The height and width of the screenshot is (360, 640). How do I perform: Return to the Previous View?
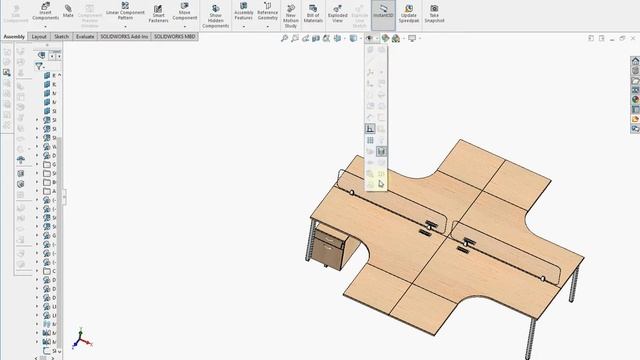pyautogui.click(x=305, y=38)
